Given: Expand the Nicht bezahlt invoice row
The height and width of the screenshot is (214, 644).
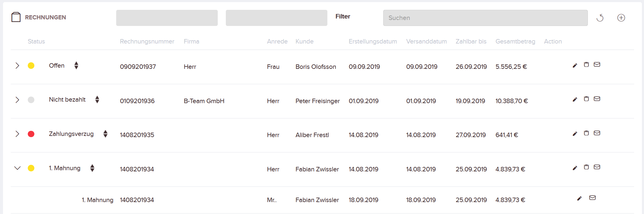Looking at the screenshot, I should coord(17,100).
